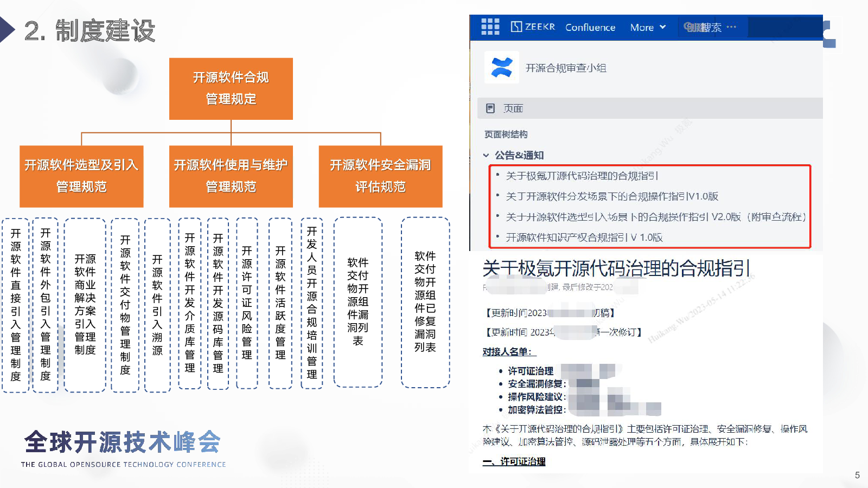Click the 开发人员开源合规培训管理 dashed box
The width and height of the screenshot is (868, 488).
coord(312,303)
